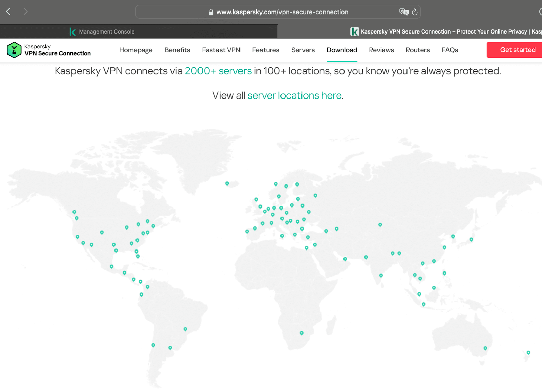Click the South Africa server pin
The image size is (542, 392).
coord(301,333)
